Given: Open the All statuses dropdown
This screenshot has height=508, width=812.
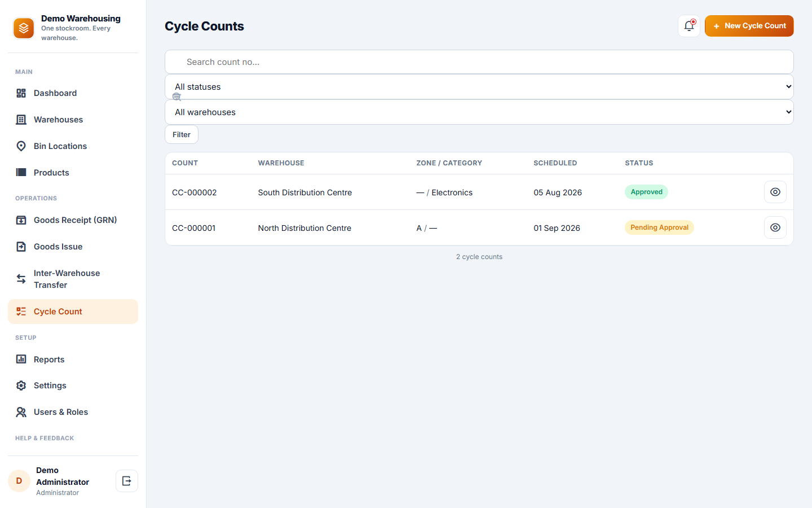Looking at the screenshot, I should 479,87.
